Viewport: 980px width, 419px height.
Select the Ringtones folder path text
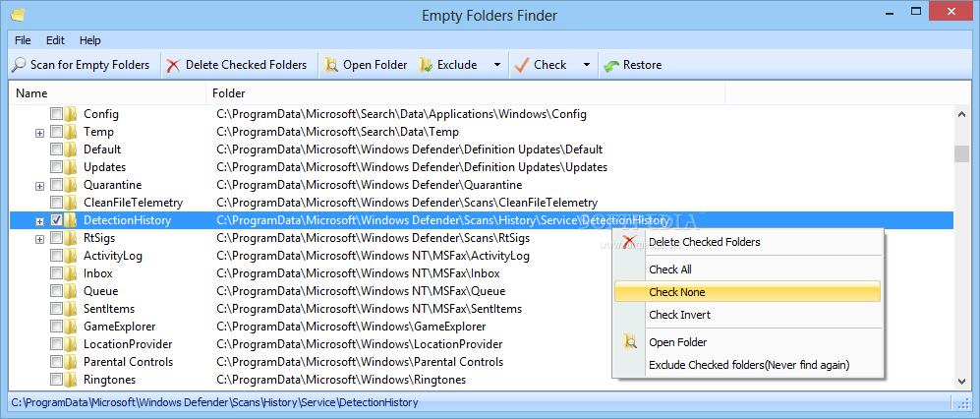tap(341, 380)
